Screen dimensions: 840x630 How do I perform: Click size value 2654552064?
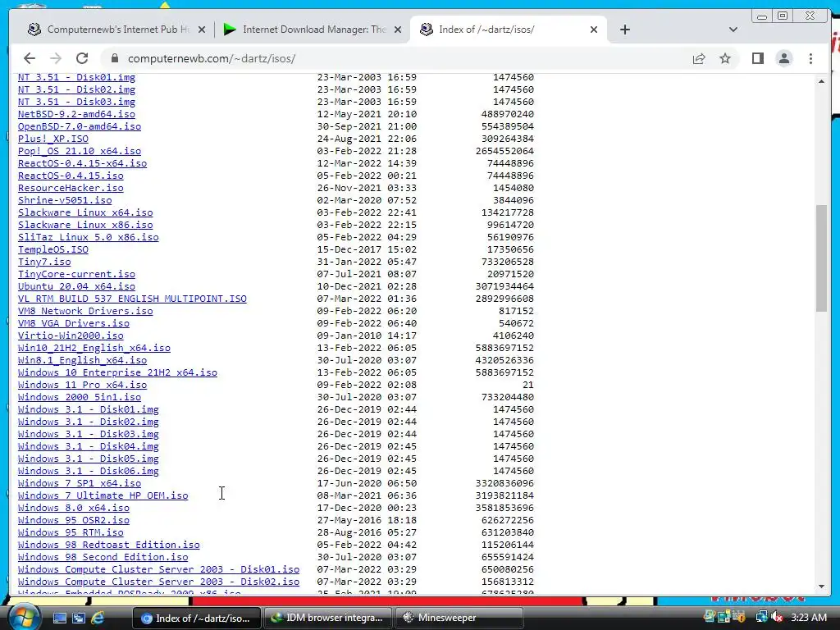504,151
